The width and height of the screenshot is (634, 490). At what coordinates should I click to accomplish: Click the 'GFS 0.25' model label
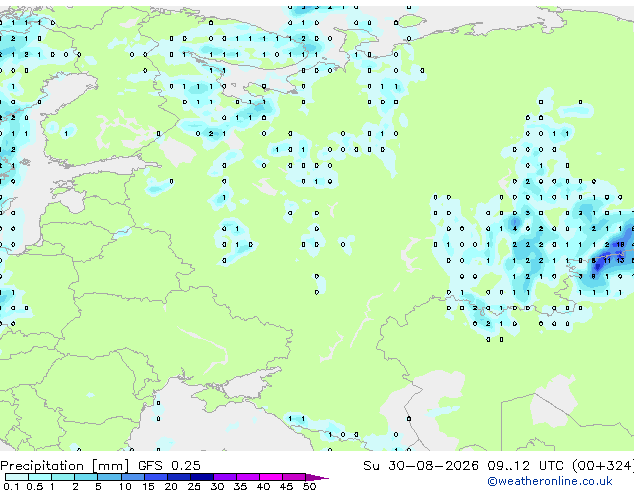pos(169,466)
